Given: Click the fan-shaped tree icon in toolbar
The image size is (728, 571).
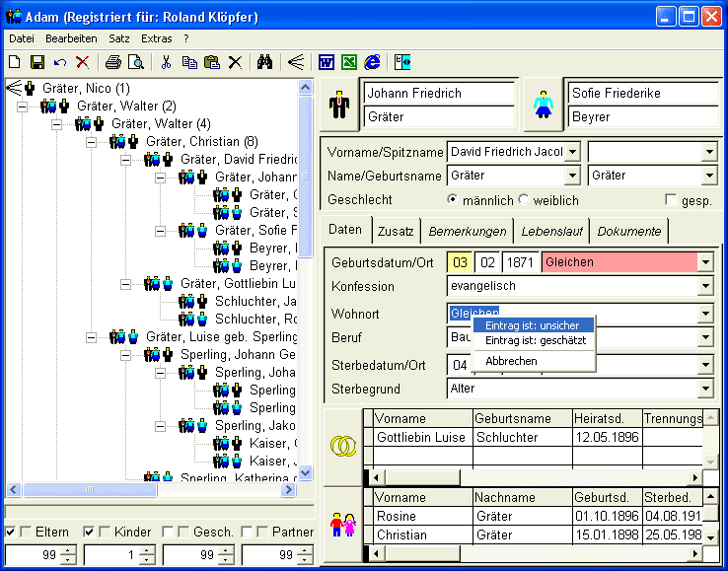Looking at the screenshot, I should (296, 62).
